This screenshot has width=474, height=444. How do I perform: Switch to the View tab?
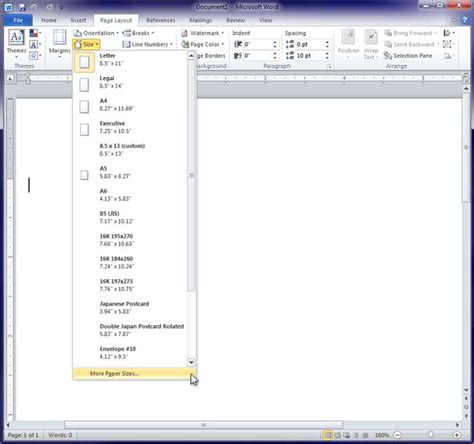[x=265, y=20]
